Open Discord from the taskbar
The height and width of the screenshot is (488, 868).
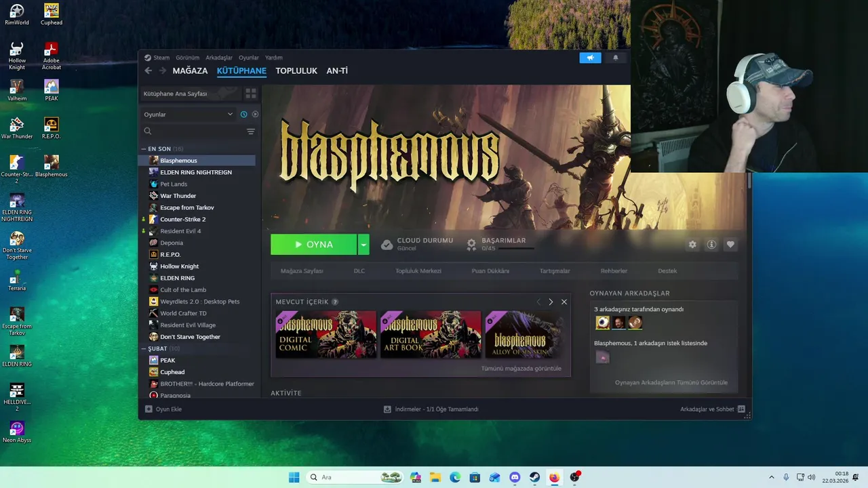515,477
